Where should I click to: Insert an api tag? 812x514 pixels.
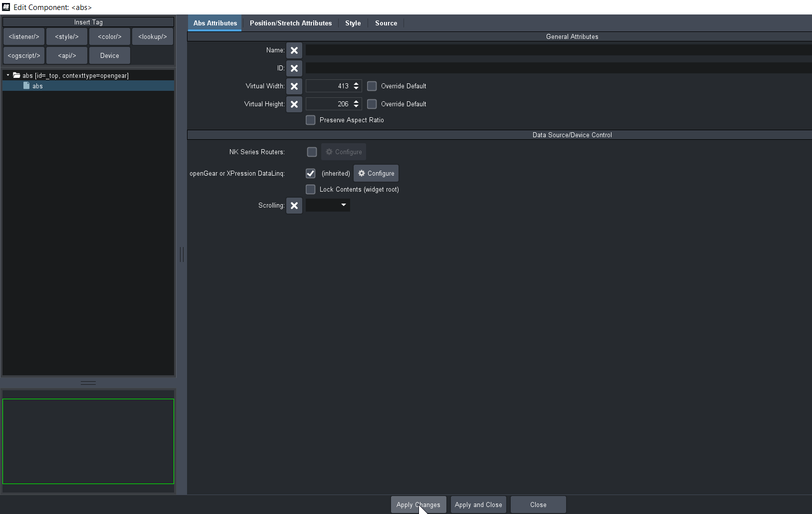click(x=67, y=56)
